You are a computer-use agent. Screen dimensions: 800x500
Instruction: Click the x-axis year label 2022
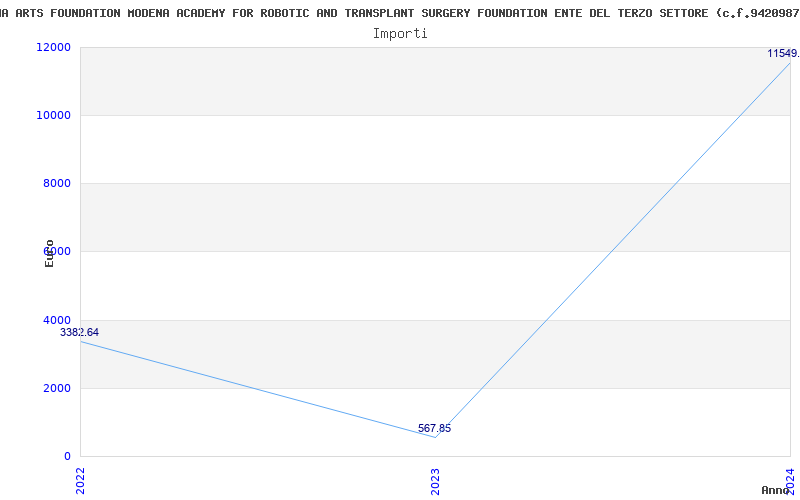tap(80, 481)
